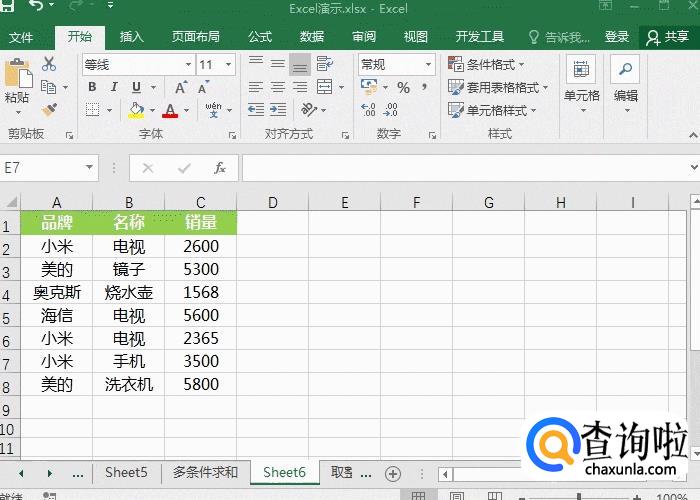Viewport: 700px width, 500px height.
Task: Increase indent icon
Action: [x=278, y=109]
